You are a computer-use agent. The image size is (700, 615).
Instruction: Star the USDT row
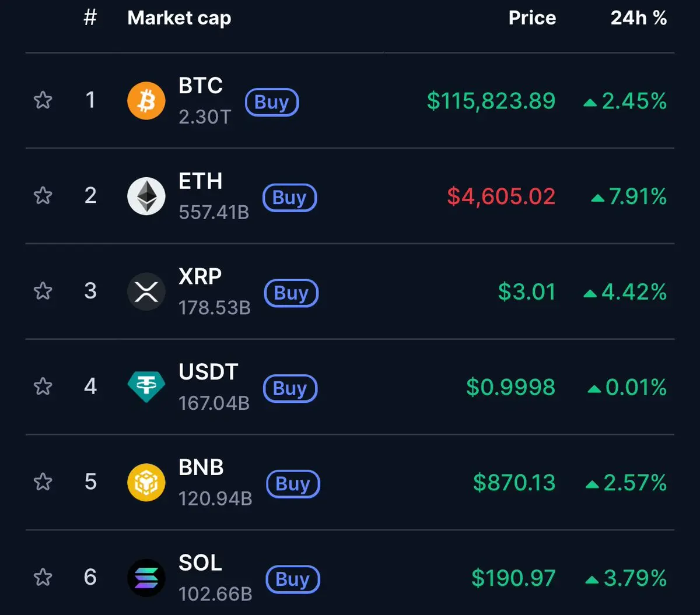(x=43, y=386)
